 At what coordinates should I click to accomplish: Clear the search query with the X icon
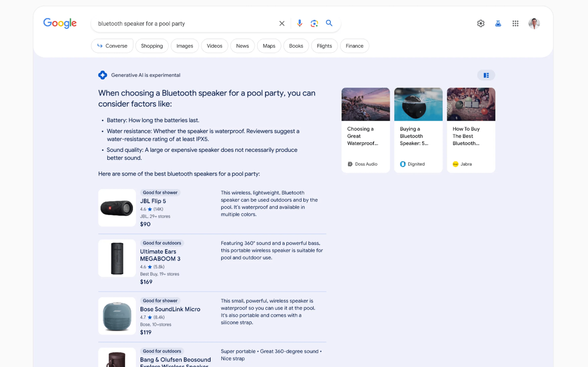pos(282,23)
